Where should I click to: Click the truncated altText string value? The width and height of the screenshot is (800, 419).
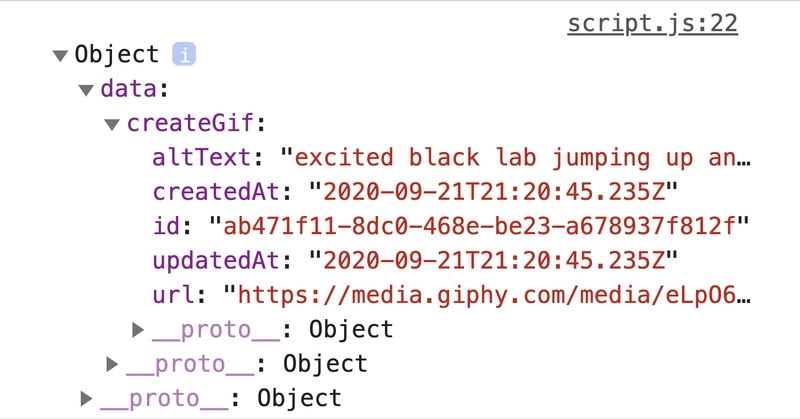515,158
